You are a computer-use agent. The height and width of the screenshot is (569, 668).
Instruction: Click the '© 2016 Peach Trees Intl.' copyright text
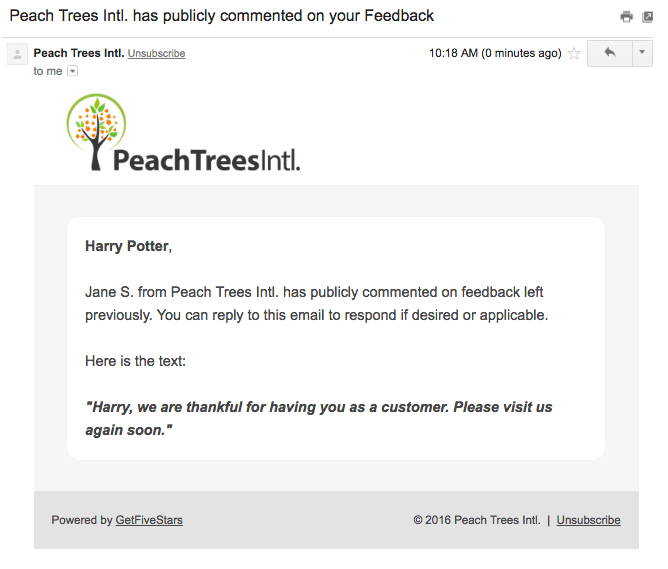click(x=477, y=520)
